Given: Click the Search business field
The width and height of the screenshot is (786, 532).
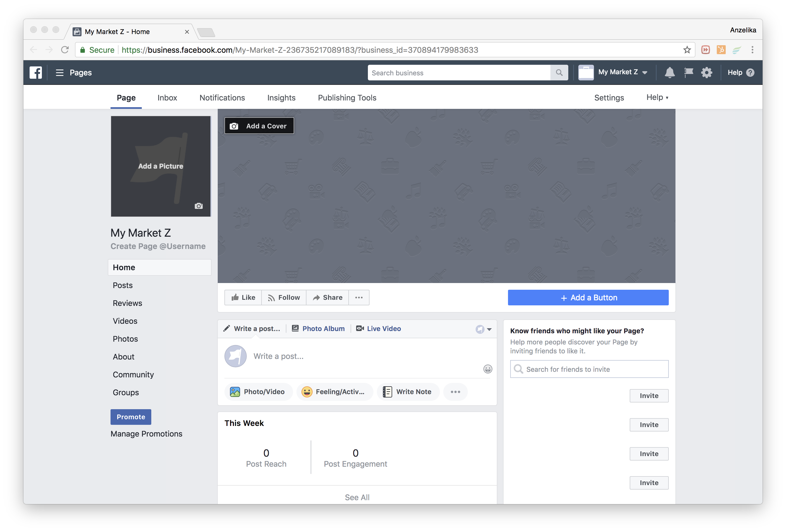Looking at the screenshot, I should tap(459, 73).
